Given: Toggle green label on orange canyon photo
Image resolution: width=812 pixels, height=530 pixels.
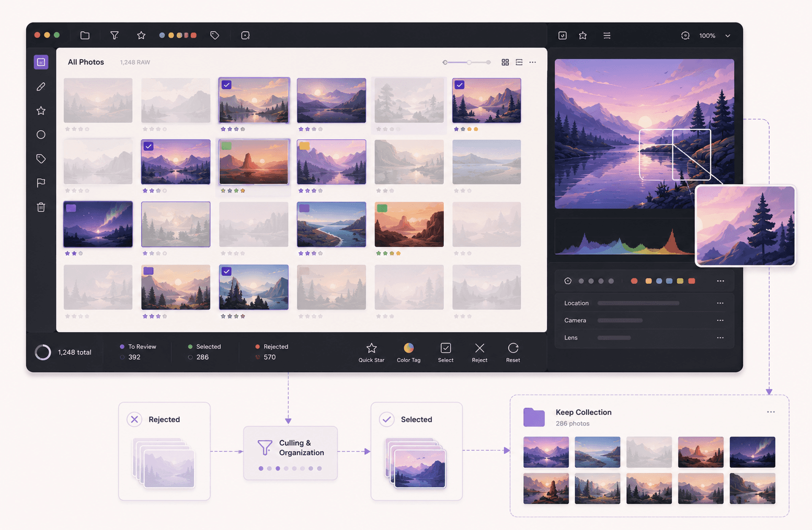Looking at the screenshot, I should 382,208.
